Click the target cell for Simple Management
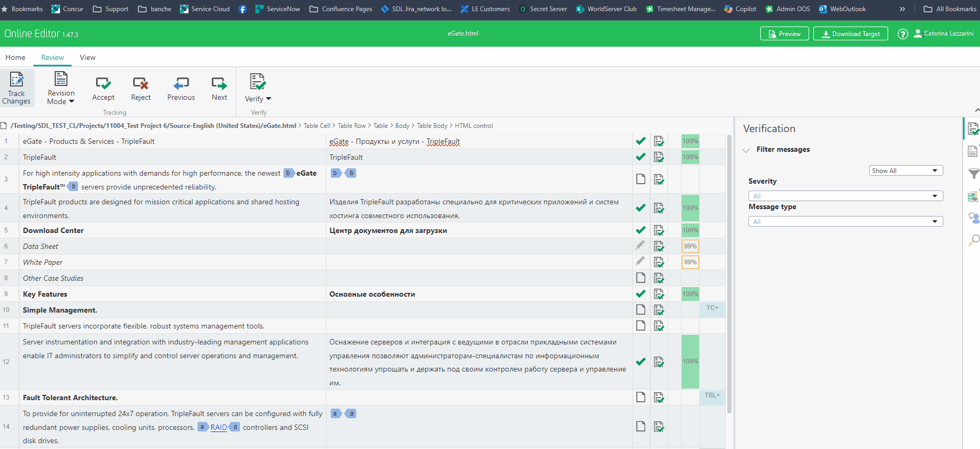Screen dimensions: 980x449 (x=479, y=310)
